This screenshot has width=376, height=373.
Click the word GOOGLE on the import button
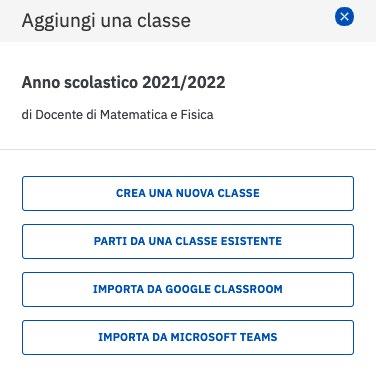click(x=188, y=289)
